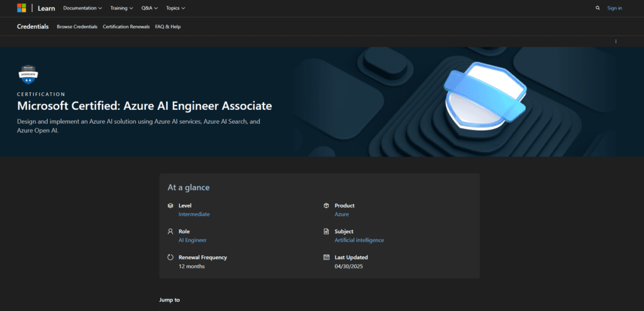Viewport: 644px width, 311px height.
Task: Click the Renewal Frequency circular icon
Action: 170,257
